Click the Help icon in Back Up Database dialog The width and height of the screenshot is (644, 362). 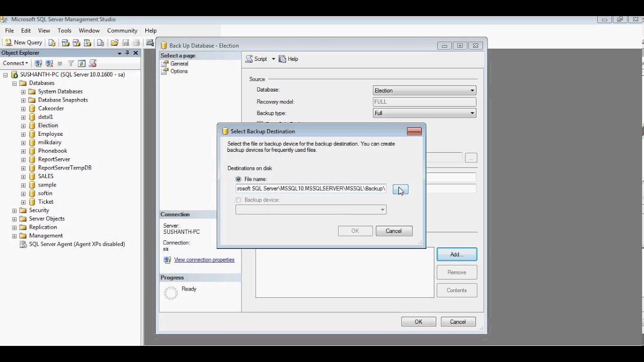point(282,59)
